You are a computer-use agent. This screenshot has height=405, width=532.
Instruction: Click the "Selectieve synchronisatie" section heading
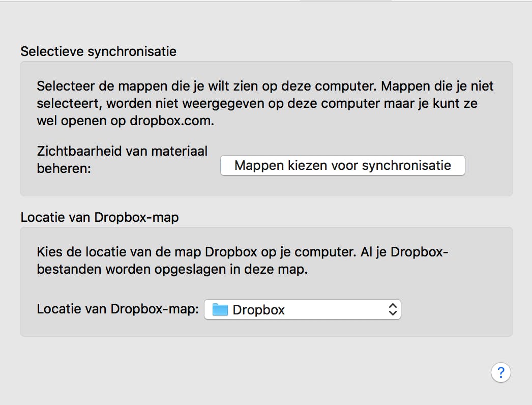(98, 51)
